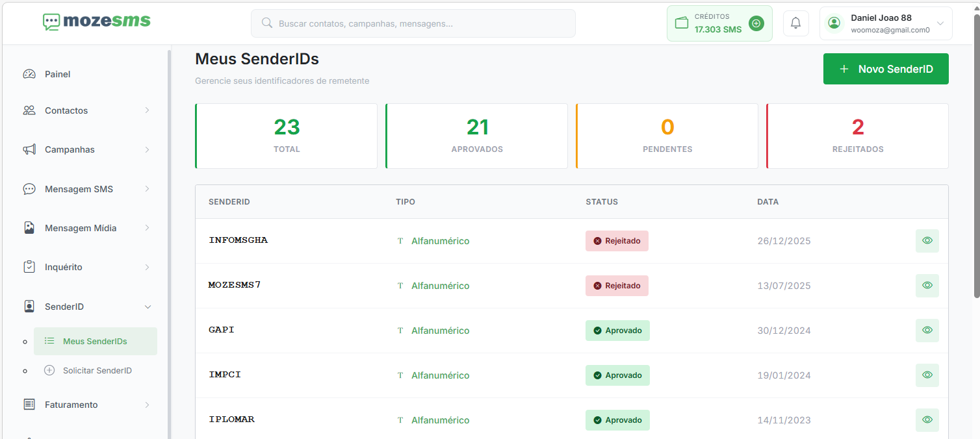Click the Inquérito clipboard icon
Viewport: 980px width, 439px height.
tap(29, 267)
